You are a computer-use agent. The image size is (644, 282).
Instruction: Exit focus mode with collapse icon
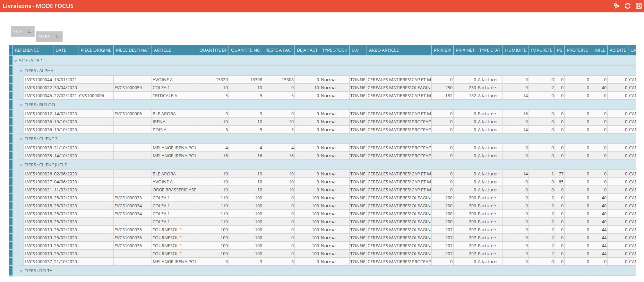638,6
